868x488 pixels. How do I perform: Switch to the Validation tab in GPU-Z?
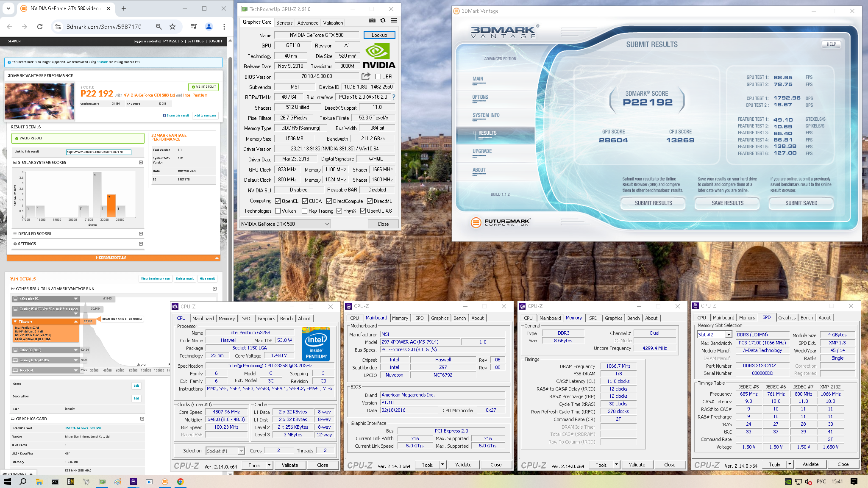(x=333, y=23)
